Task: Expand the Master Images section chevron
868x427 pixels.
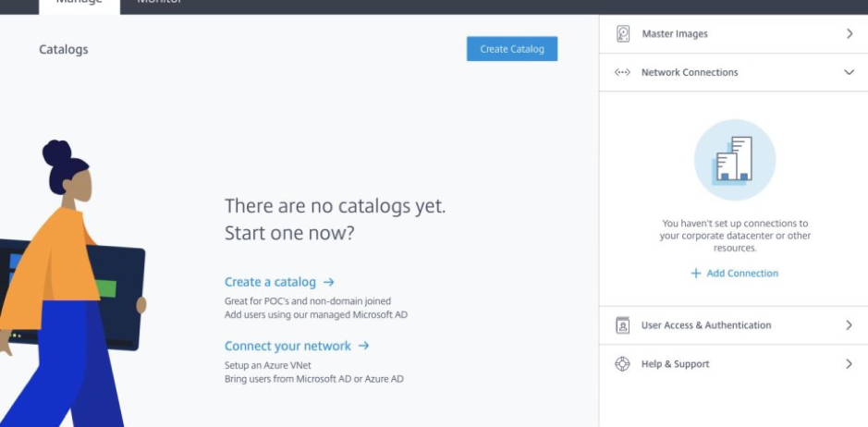Action: coord(850,34)
